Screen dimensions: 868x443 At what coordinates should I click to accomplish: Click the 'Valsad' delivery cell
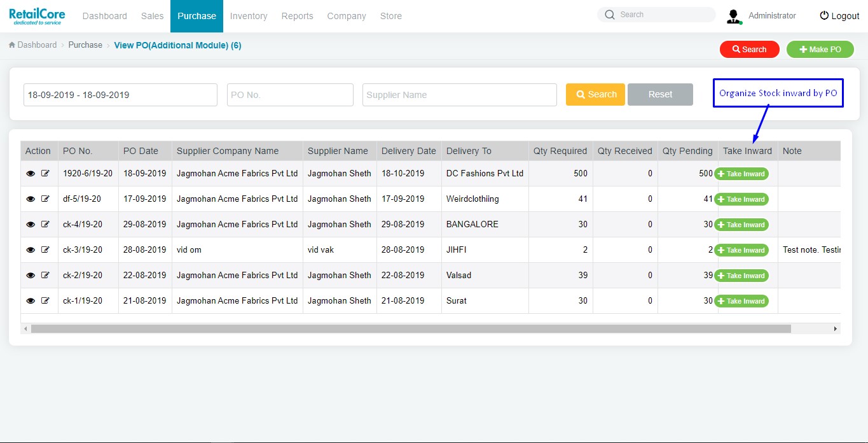click(485, 275)
